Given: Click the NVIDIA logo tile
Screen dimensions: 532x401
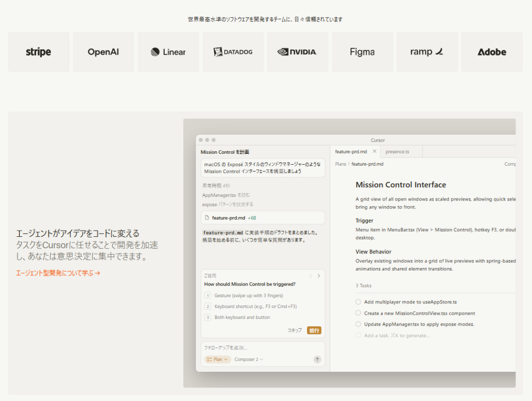Looking at the screenshot, I should tap(298, 52).
